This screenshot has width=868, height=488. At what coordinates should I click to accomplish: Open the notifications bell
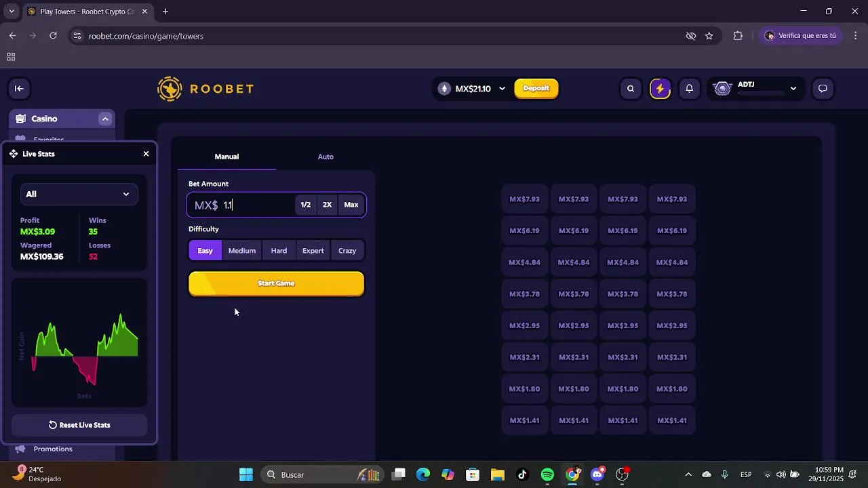tap(690, 89)
